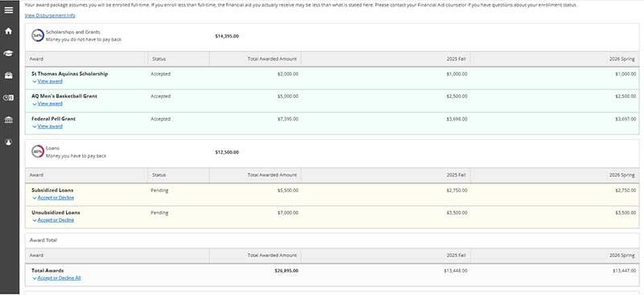This screenshot has height=295, width=644.
Task: Open the user profile icon in the sidebar
Action: pos(9,142)
